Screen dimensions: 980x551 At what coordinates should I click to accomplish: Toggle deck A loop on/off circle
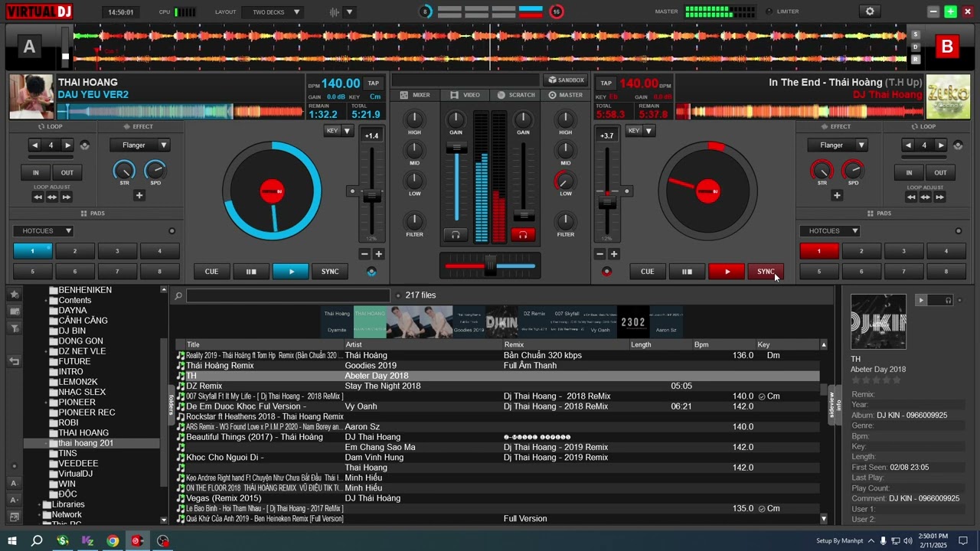point(84,145)
